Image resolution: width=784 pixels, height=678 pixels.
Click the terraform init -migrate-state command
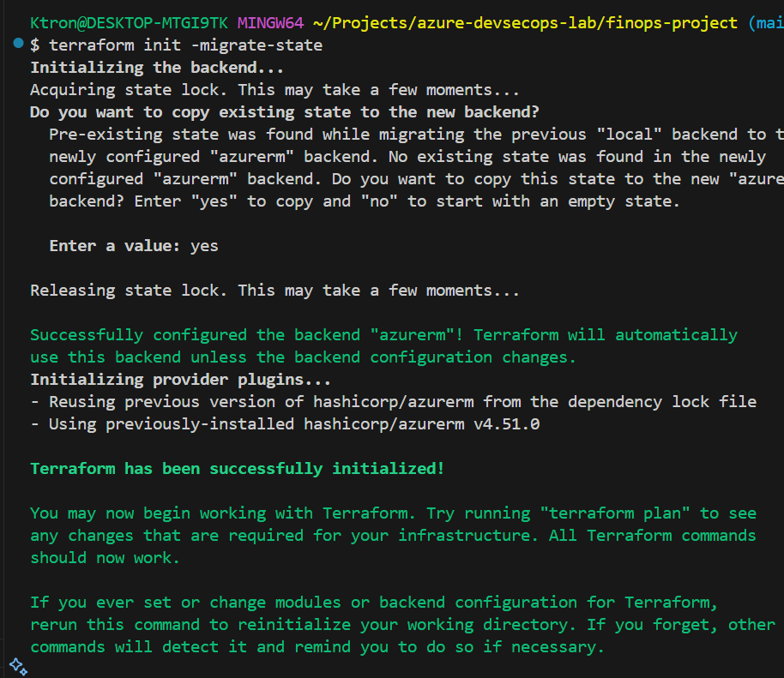point(186,45)
